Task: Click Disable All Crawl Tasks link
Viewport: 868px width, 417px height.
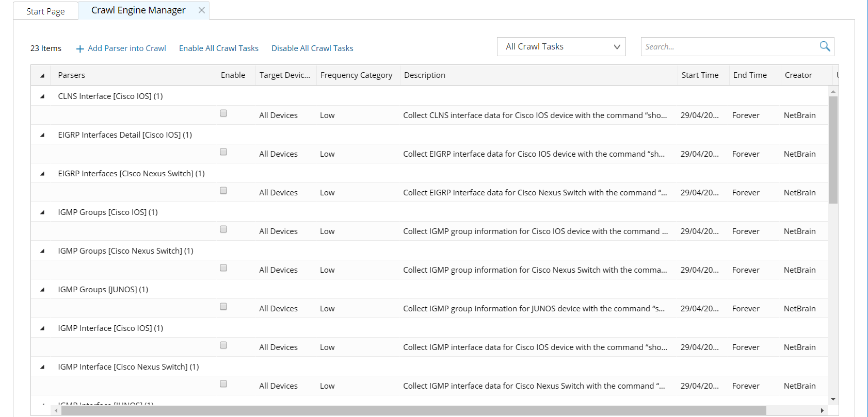Action: (x=312, y=48)
